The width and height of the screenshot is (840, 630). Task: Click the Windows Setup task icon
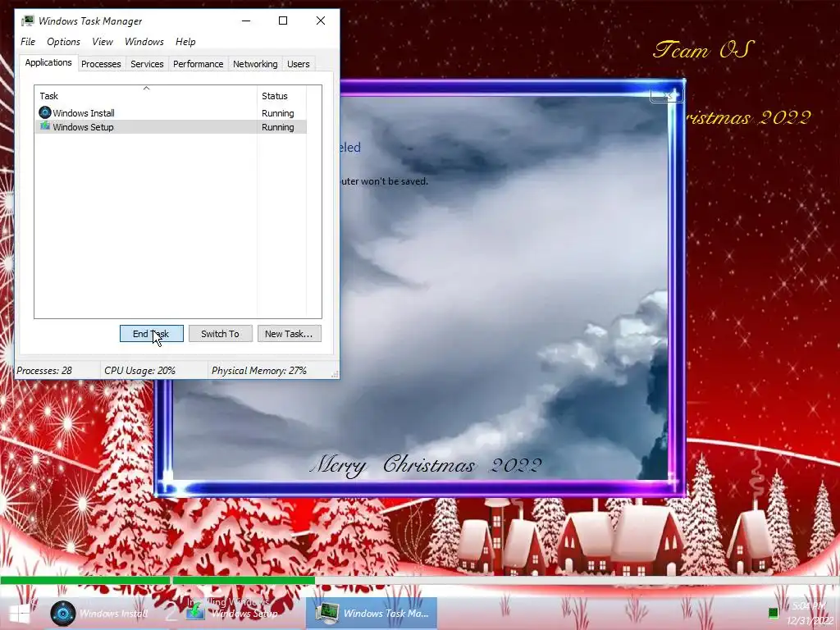point(45,126)
